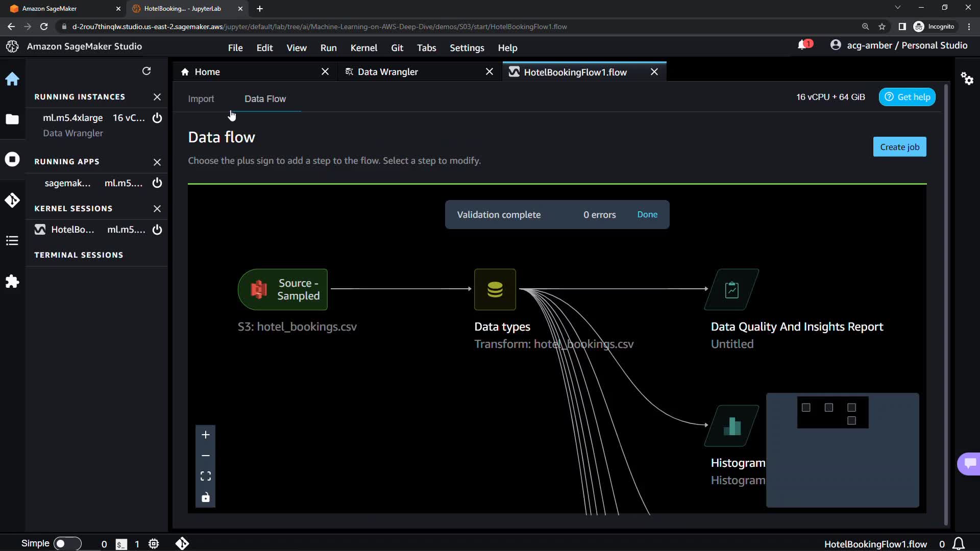Image resolution: width=980 pixels, height=551 pixels.
Task: Switch to the Import tab
Action: point(201,99)
